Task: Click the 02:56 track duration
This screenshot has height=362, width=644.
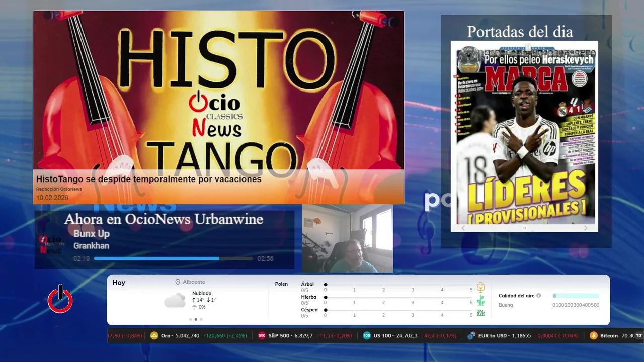Action: (x=265, y=259)
